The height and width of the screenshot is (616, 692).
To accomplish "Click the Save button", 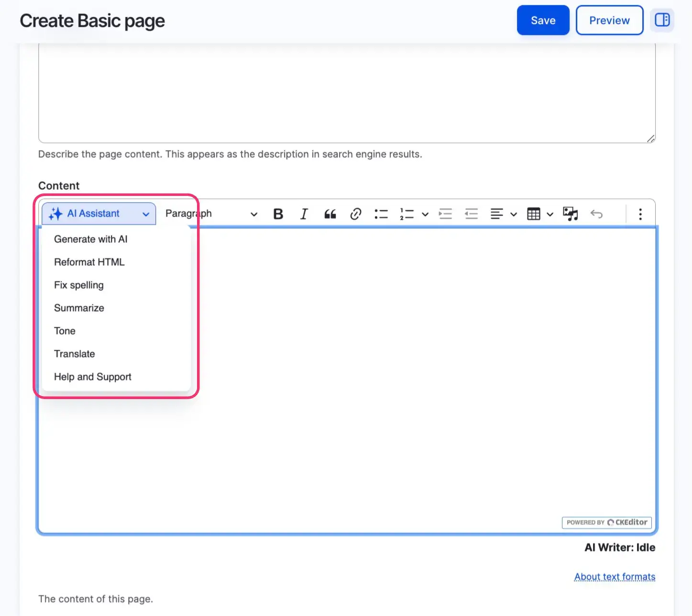I will pyautogui.click(x=543, y=21).
